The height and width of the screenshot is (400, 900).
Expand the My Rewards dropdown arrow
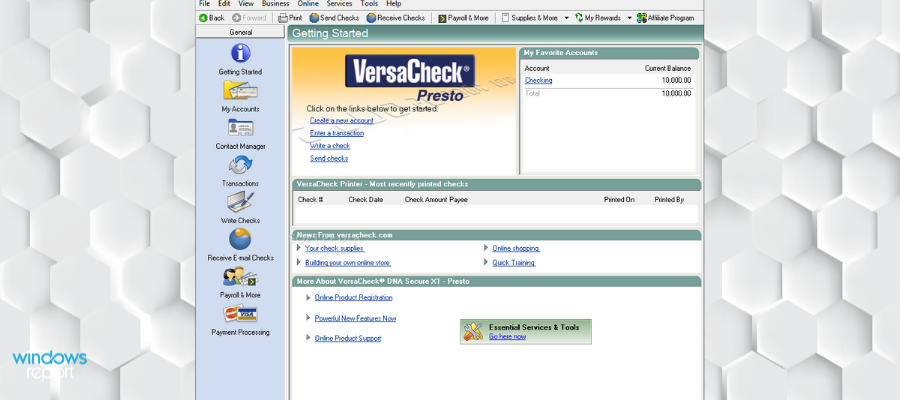pyautogui.click(x=630, y=18)
